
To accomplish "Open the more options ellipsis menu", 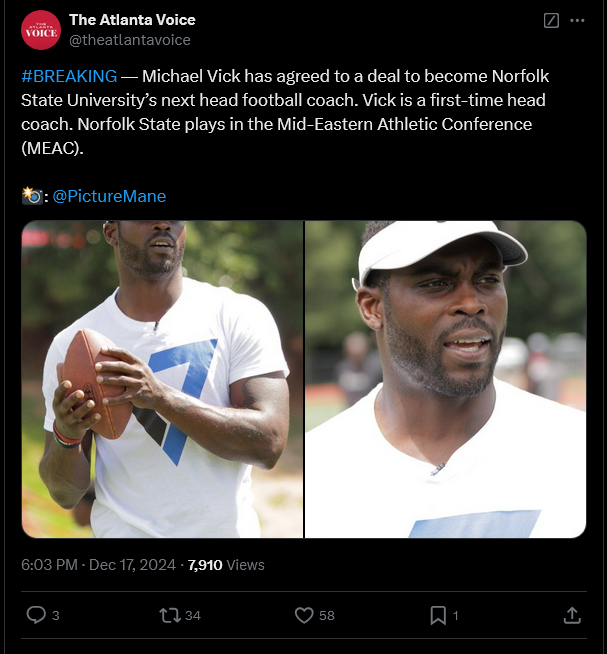I will [x=577, y=21].
